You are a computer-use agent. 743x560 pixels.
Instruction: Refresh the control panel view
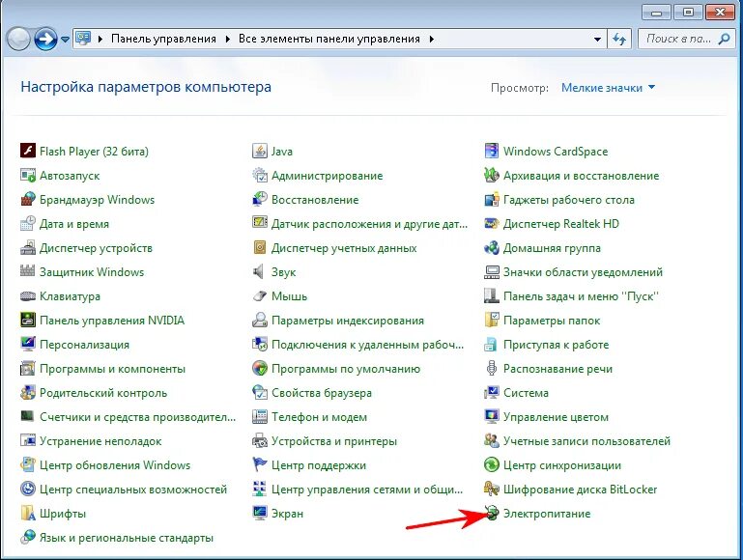(x=619, y=40)
